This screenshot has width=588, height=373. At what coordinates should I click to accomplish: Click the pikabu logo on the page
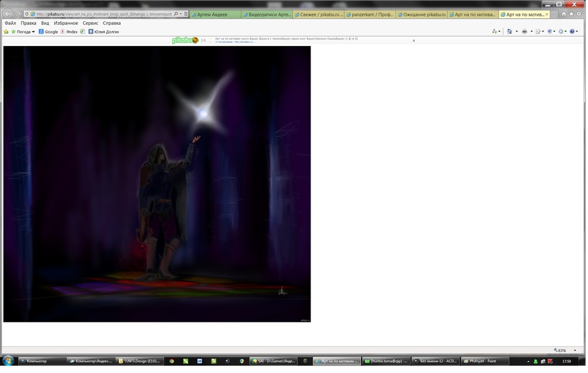[185, 41]
